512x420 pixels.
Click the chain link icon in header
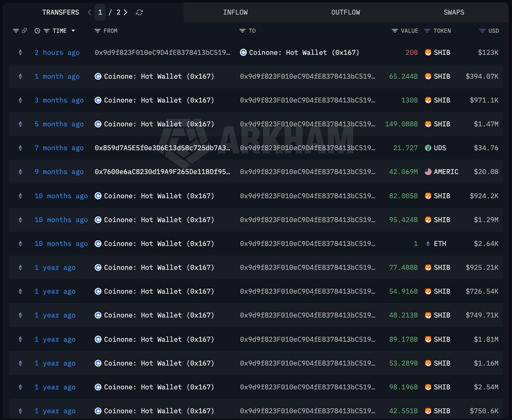tap(25, 31)
